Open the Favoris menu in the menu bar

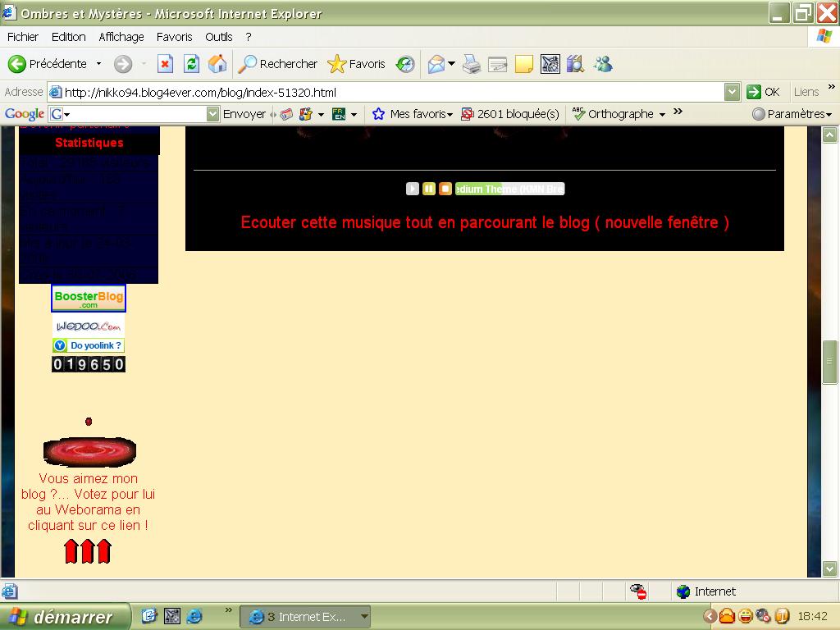point(174,37)
